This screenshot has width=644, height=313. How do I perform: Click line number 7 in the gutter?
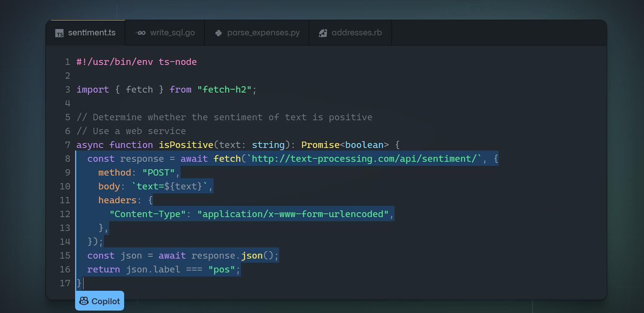click(67, 145)
